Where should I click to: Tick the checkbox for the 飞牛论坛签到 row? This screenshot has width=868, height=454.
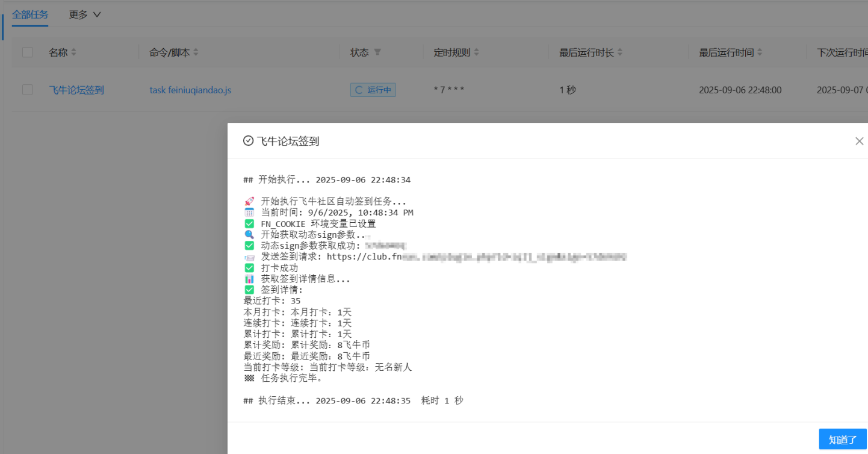[x=27, y=90]
